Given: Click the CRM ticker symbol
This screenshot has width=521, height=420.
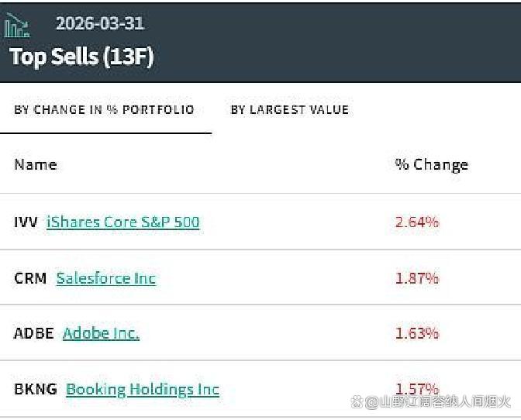Looking at the screenshot, I should pyautogui.click(x=30, y=278).
